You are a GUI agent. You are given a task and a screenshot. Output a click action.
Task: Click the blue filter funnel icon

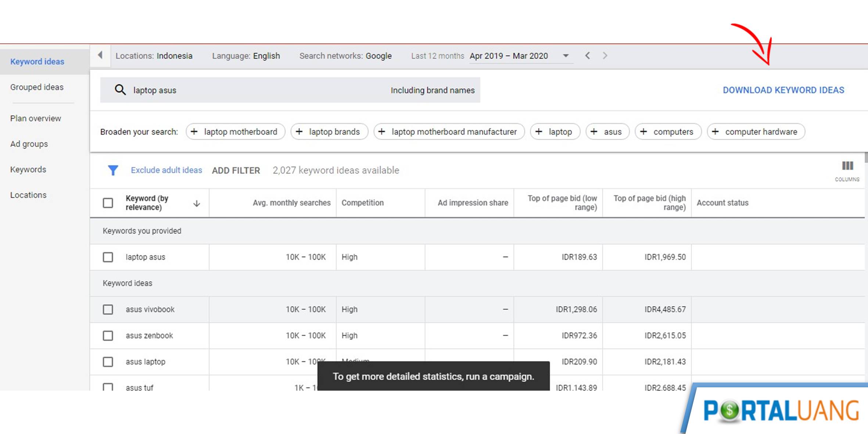113,170
